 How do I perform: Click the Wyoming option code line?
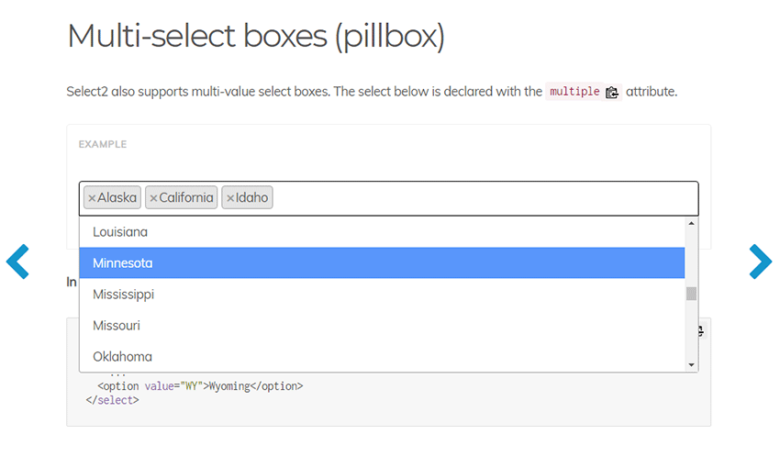(x=200, y=385)
